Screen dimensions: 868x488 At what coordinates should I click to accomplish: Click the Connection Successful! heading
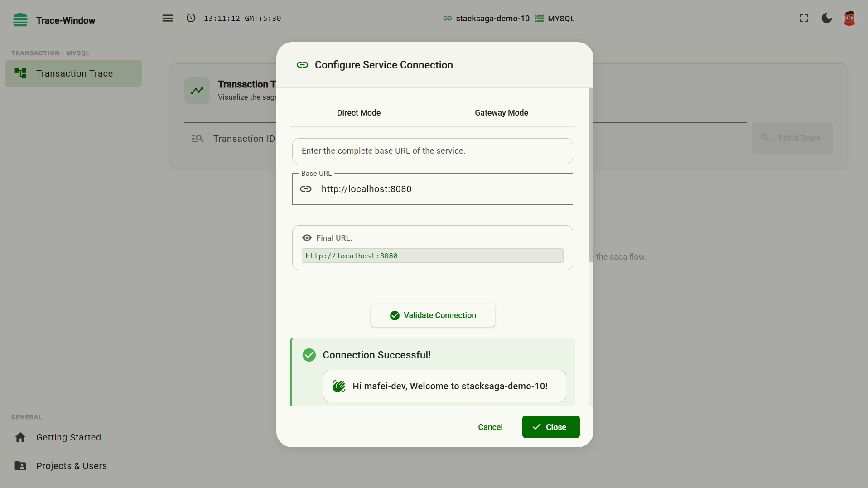coord(377,355)
